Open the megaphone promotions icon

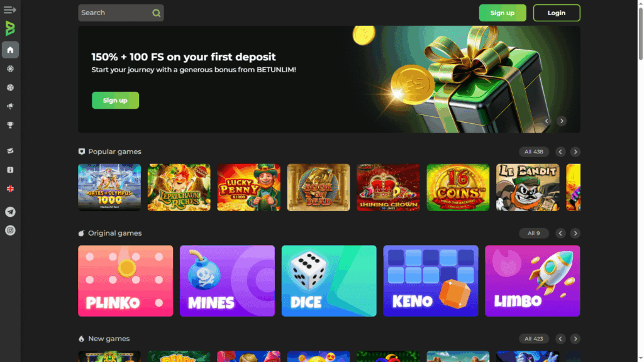click(10, 106)
